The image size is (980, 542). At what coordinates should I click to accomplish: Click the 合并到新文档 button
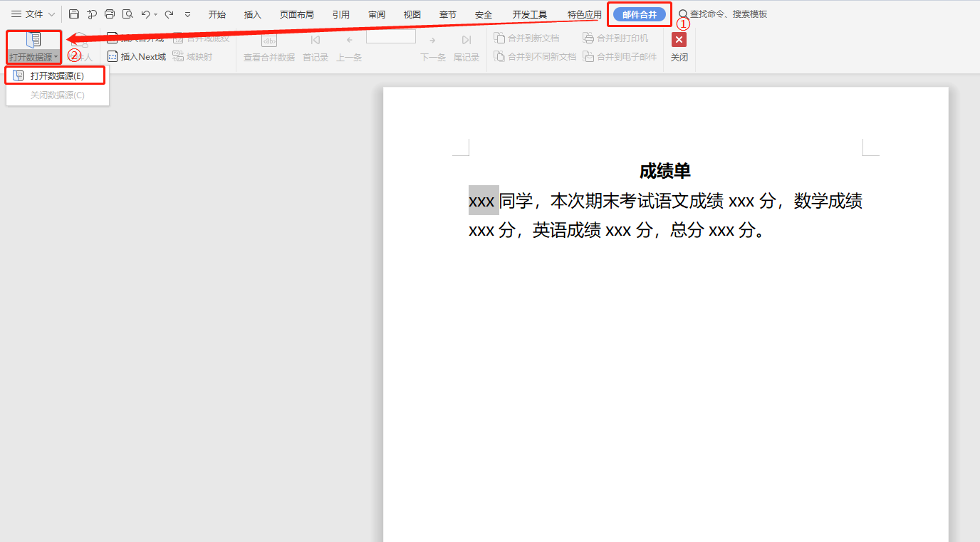pyautogui.click(x=526, y=38)
